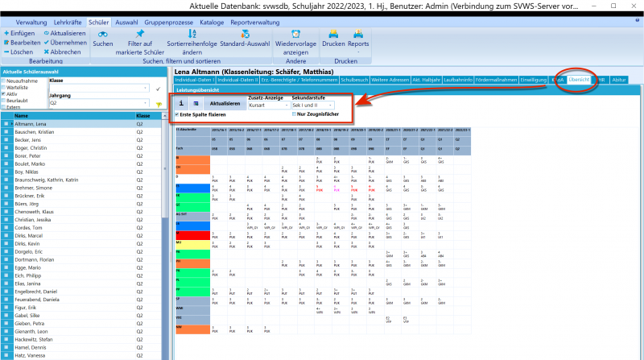Click the Wiedervorlage anzeigen alarm clock icon
Viewport: 644px width, 360px height.
point(295,34)
